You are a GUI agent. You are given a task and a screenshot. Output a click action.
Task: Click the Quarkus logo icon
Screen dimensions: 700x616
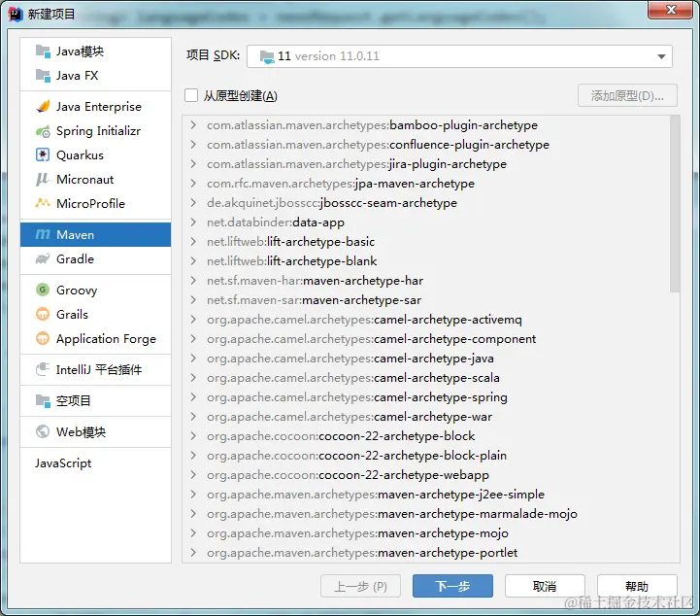point(43,155)
